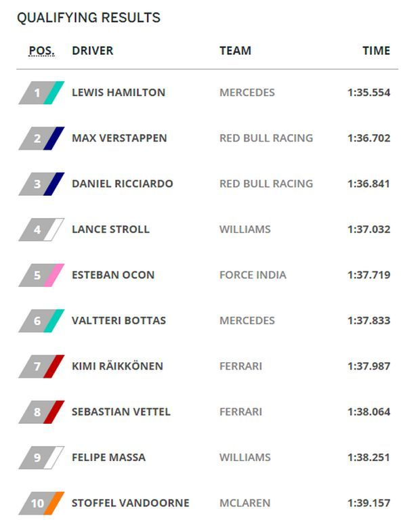The height and width of the screenshot is (524, 420).
Task: Select Lance Stroll's 1:37.032 time
Action: pyautogui.click(x=369, y=230)
